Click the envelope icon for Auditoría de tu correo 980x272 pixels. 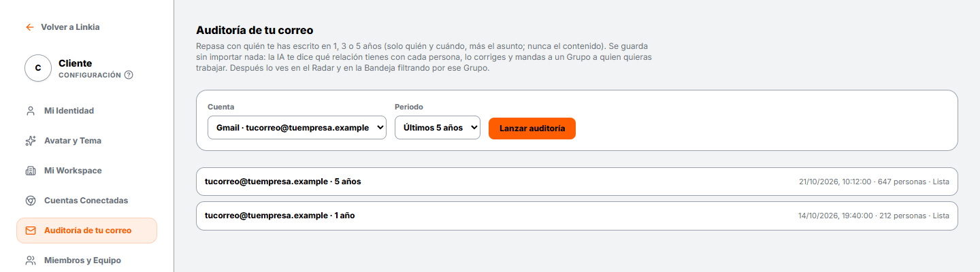pos(30,231)
